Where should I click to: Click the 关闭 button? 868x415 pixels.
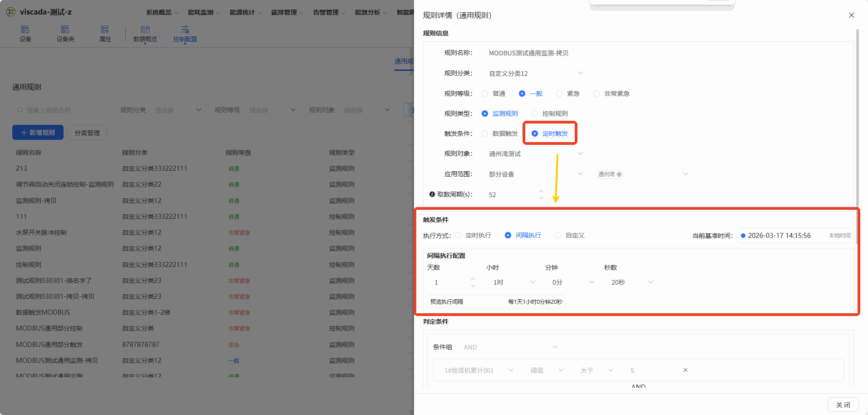point(843,405)
